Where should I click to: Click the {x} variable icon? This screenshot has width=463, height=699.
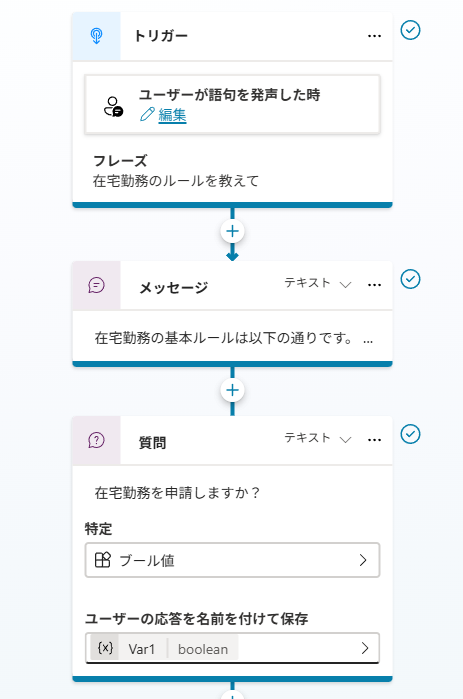click(105, 648)
